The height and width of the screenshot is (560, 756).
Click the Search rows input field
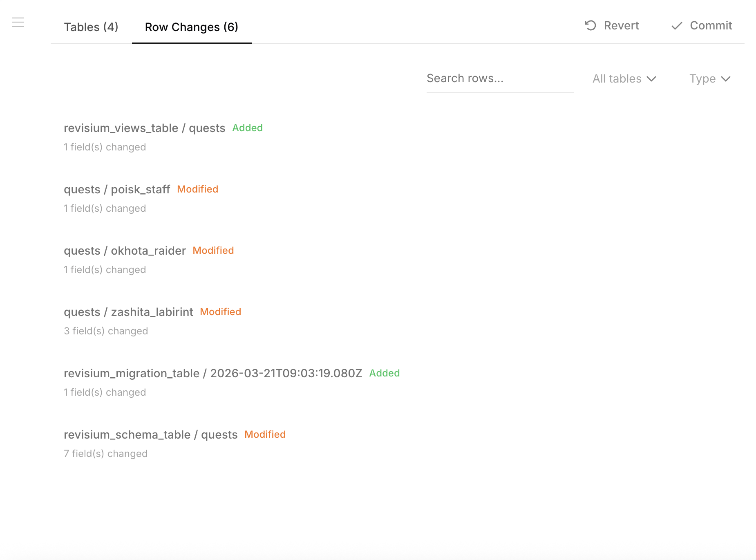pyautogui.click(x=499, y=78)
